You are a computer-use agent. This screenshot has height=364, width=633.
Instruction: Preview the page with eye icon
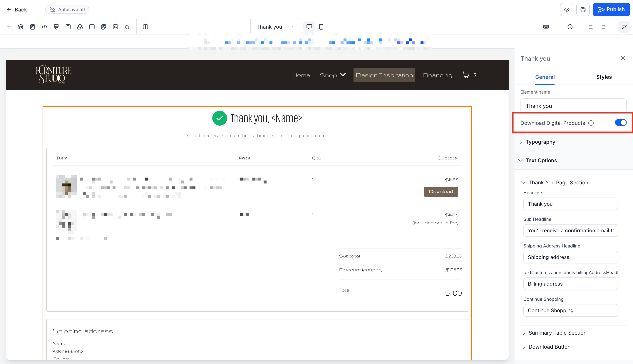coord(567,9)
